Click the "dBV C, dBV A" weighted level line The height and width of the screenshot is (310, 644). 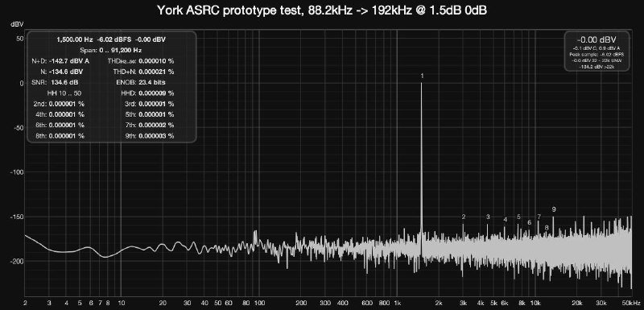pos(597,48)
